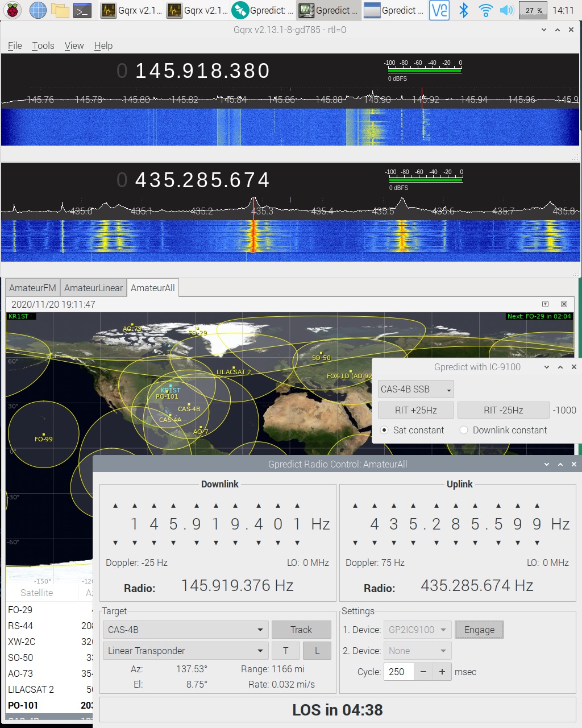582x728 pixels.
Task: Click the KR1ST ground station label at map corner
Action: tap(20, 316)
